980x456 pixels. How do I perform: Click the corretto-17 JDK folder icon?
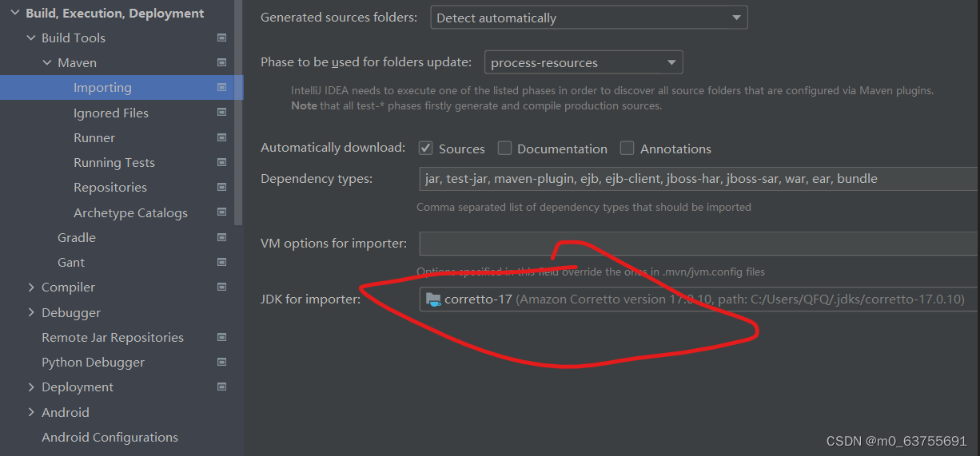pyautogui.click(x=433, y=299)
